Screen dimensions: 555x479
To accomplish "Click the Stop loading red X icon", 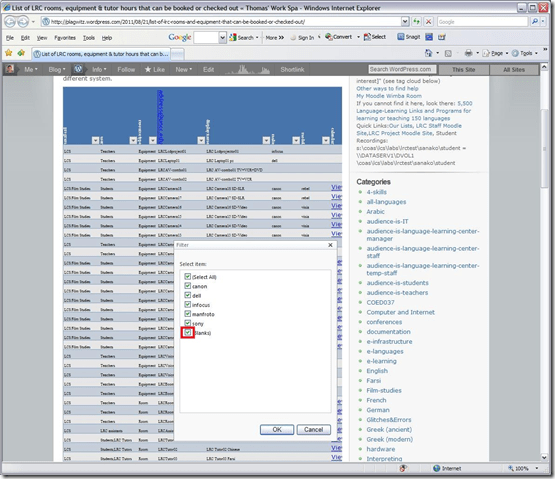I will click(428, 22).
